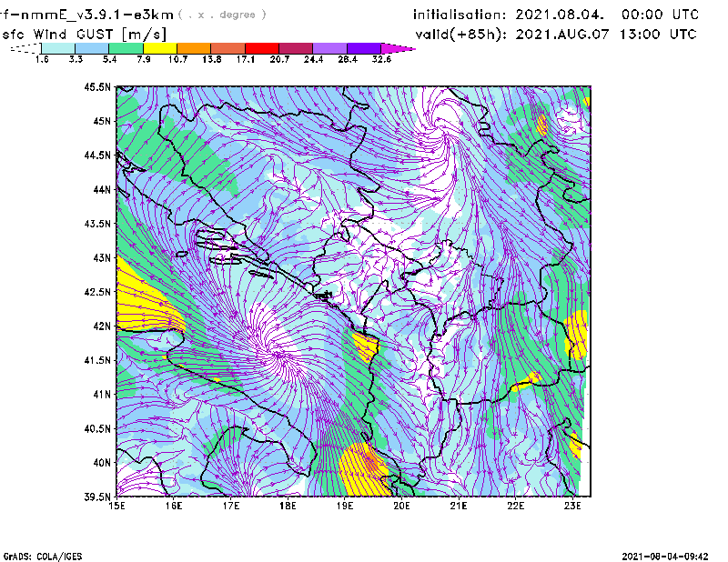Click the magenta arrow at legend end

pyautogui.click(x=398, y=48)
